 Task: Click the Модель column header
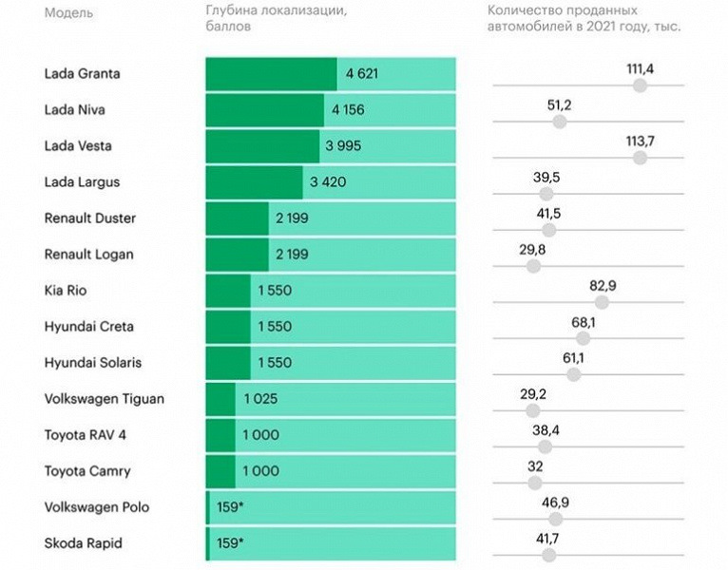(x=68, y=12)
